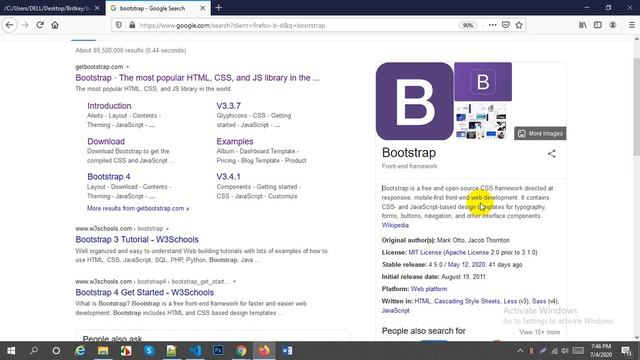640x360 pixels.
Task: Open the MIT License link
Action: [x=425, y=253]
